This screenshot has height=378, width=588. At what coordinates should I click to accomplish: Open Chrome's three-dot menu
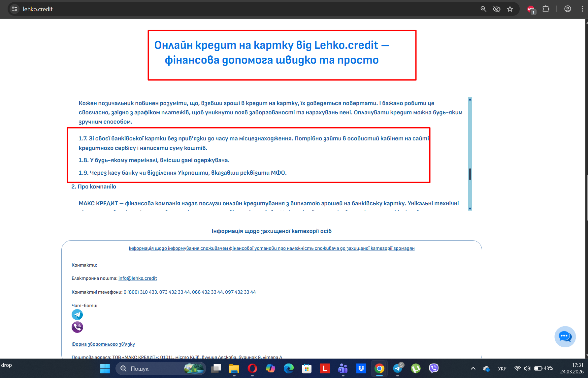[582, 9]
